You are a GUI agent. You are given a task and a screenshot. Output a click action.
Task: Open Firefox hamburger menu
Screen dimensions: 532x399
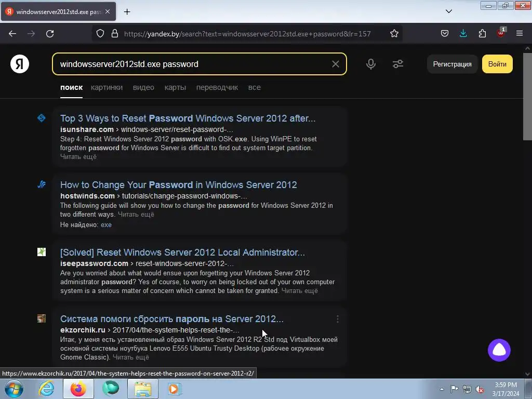520,34
